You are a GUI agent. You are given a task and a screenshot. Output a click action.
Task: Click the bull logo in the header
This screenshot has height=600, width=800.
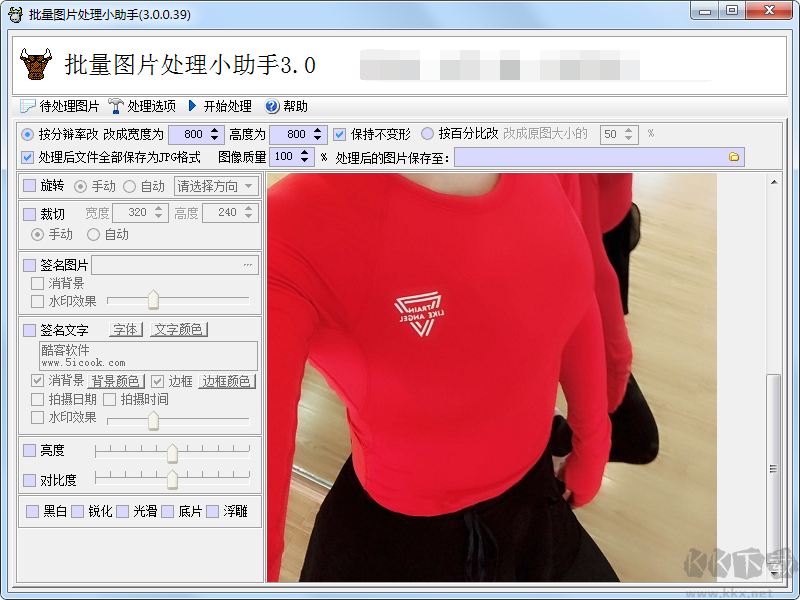(36, 65)
